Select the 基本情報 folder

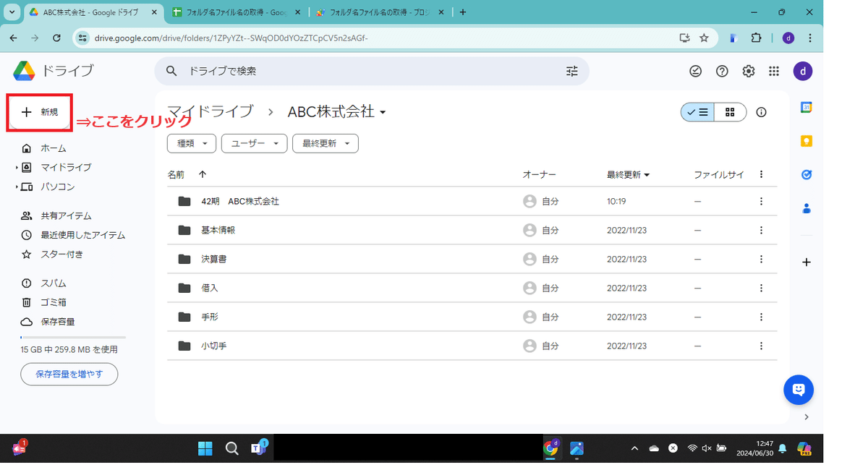(472, 230)
